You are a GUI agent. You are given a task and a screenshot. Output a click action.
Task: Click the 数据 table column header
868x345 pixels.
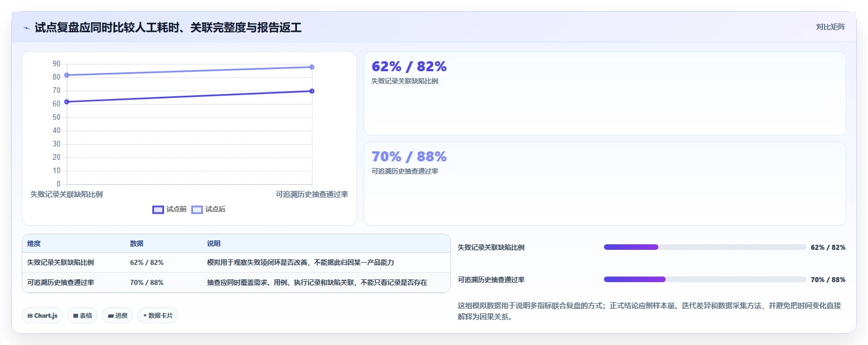[137, 244]
